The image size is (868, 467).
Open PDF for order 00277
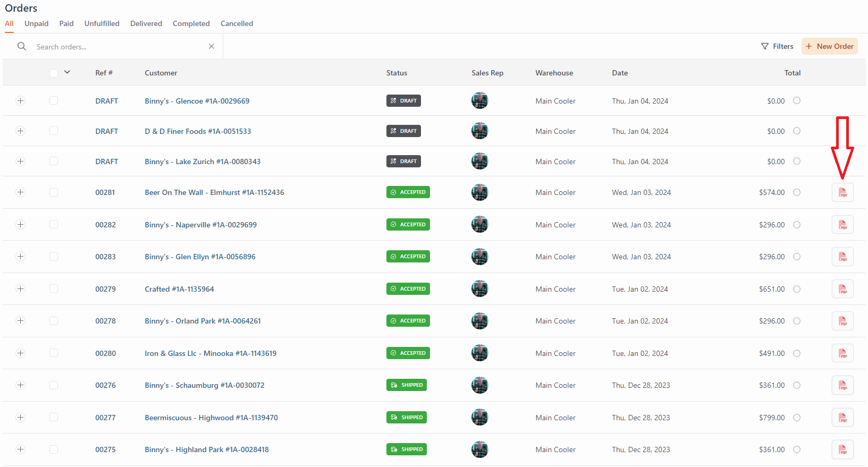[x=842, y=418]
